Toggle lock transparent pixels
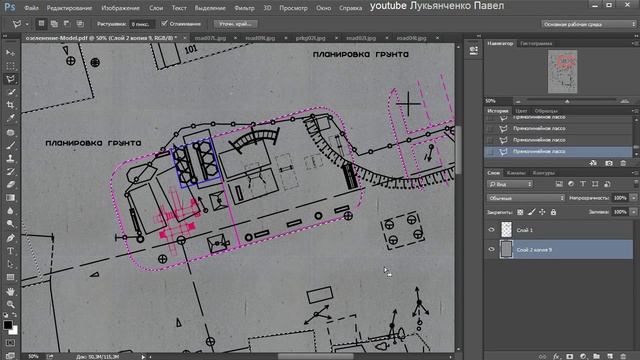Viewport: 640px width, 360px height. [520, 212]
